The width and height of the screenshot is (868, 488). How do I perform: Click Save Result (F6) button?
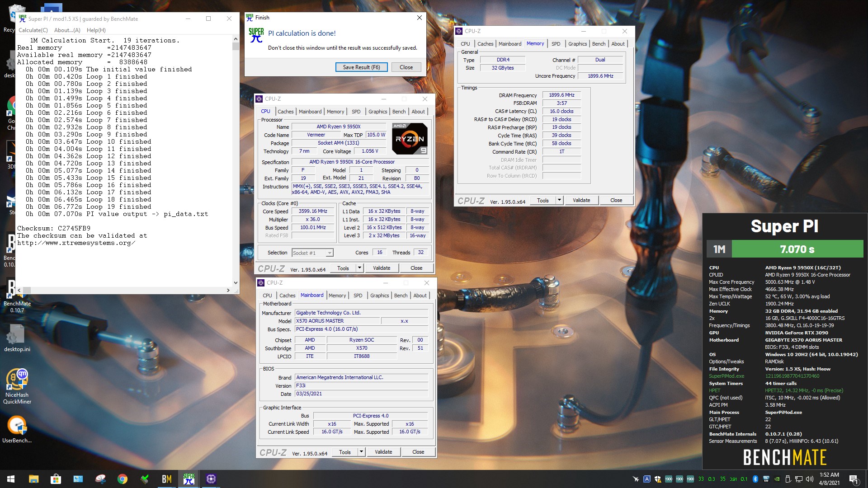[x=361, y=67]
